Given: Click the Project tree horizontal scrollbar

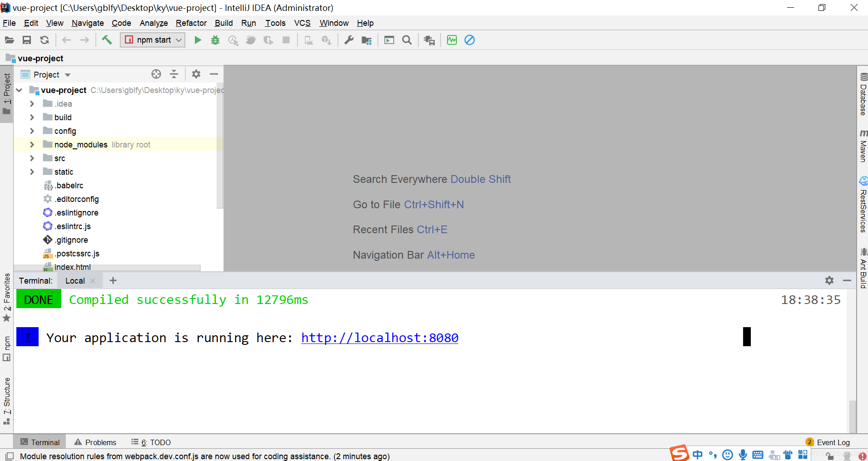Looking at the screenshot, I should 107,268.
